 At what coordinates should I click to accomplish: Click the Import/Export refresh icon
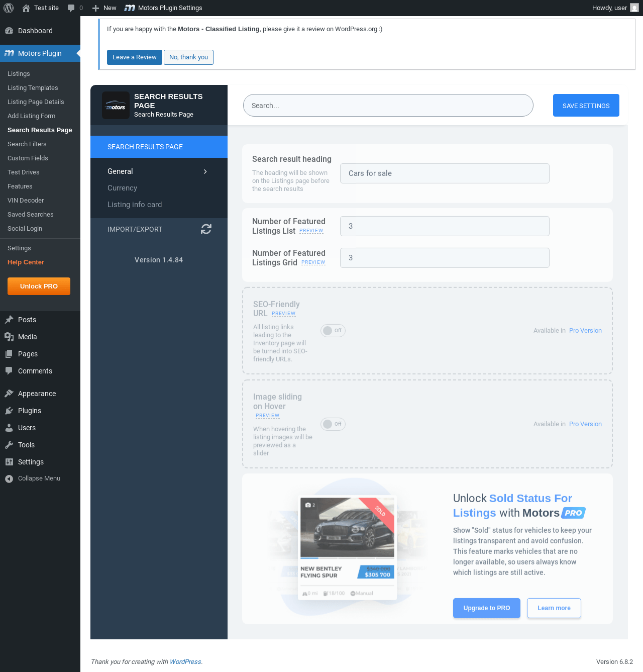pos(206,229)
